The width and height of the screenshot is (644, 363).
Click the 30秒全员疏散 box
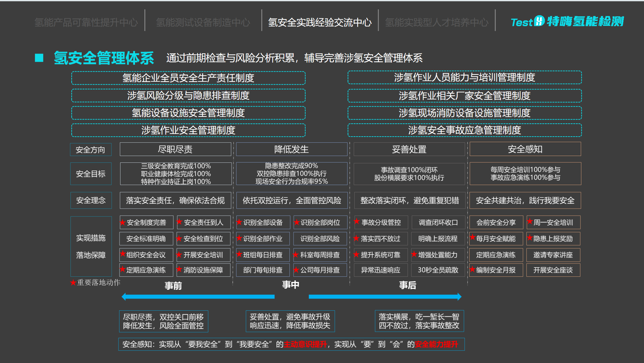tap(438, 270)
